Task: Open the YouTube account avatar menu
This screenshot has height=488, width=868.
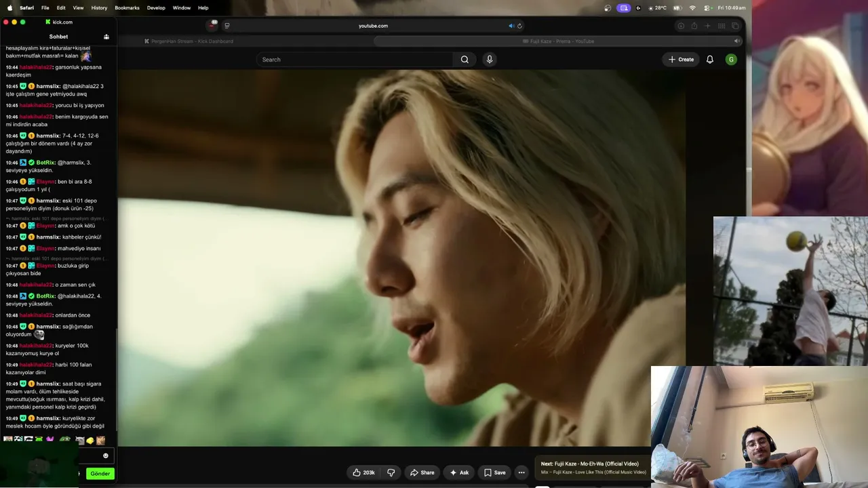Action: click(731, 60)
